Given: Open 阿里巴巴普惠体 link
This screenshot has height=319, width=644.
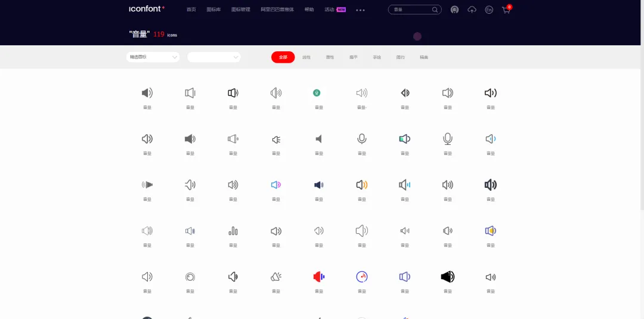Looking at the screenshot, I should [x=277, y=10].
